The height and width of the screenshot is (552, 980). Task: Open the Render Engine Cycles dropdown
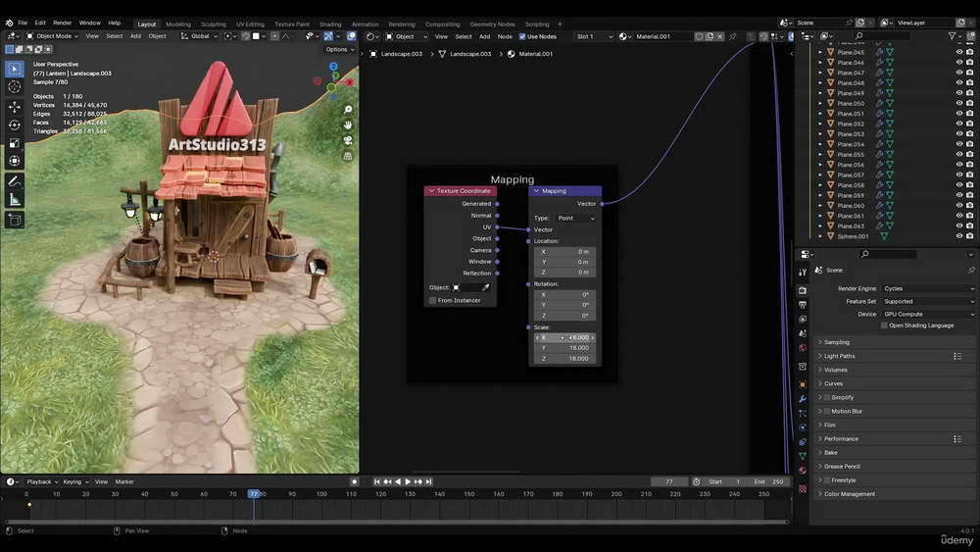coord(928,289)
